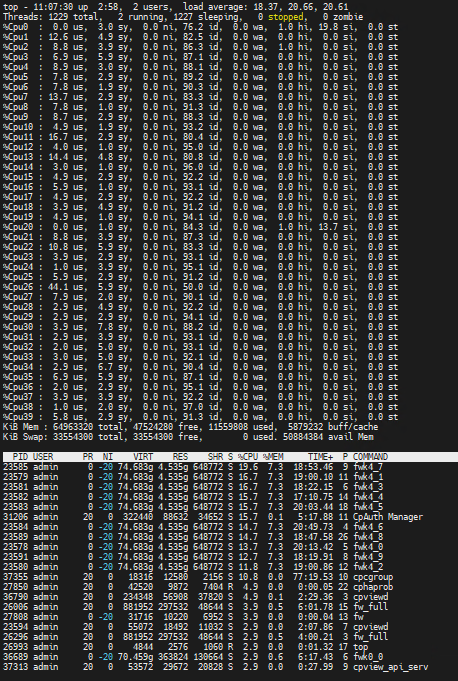The image size is (458, 681).
Task: Click the %MEM column header
Action: click(273, 456)
